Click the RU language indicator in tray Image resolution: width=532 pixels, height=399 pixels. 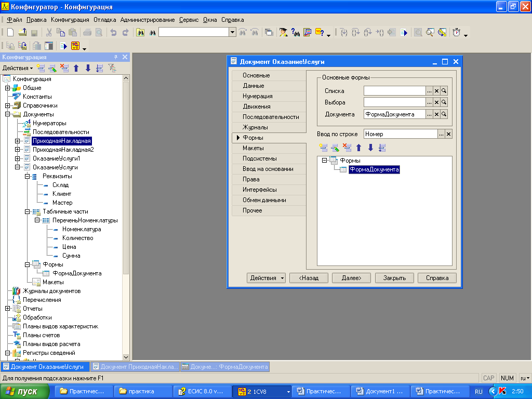[x=478, y=392]
